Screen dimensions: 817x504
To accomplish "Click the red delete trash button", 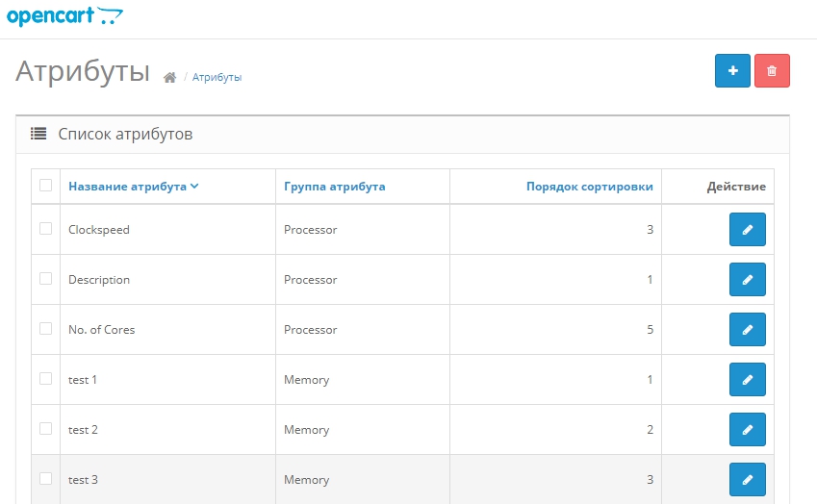I will click(x=772, y=71).
